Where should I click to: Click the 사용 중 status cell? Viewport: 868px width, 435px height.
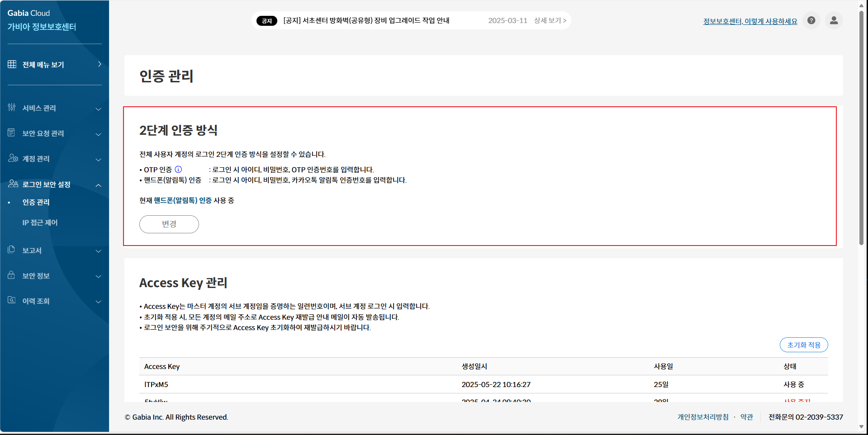coord(794,384)
